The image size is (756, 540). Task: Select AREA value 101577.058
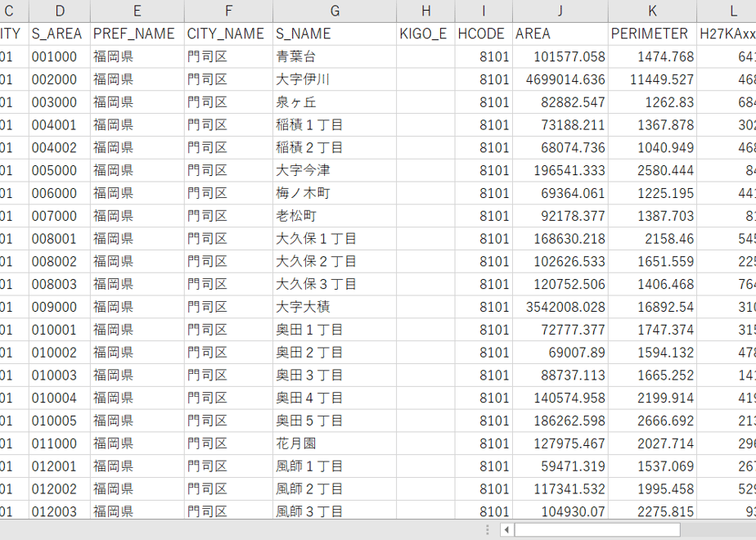click(560, 57)
